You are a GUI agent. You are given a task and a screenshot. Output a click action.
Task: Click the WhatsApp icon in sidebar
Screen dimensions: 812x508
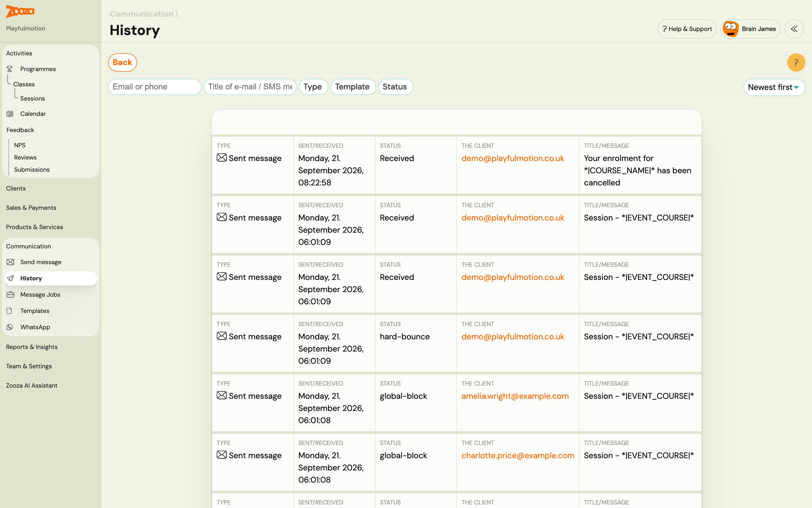click(x=10, y=327)
